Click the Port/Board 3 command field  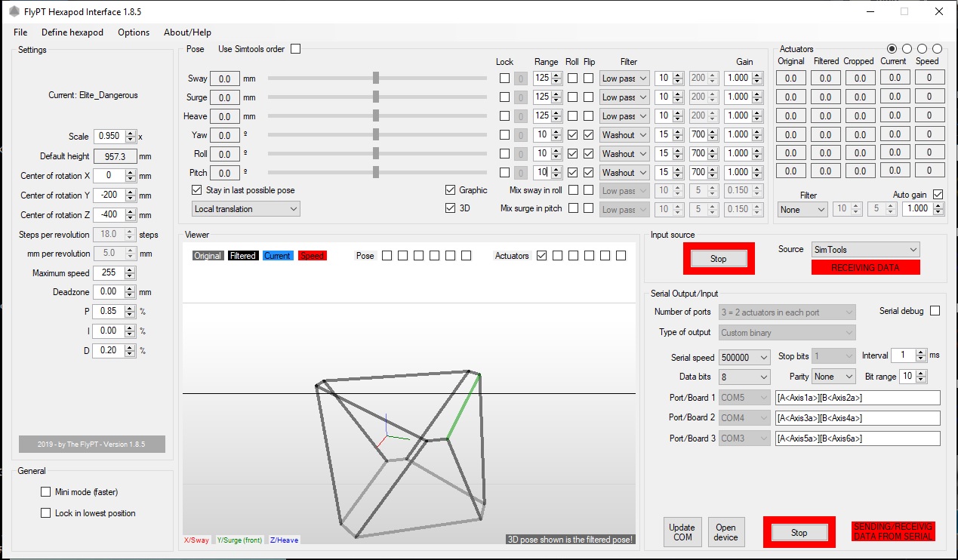[x=858, y=438]
